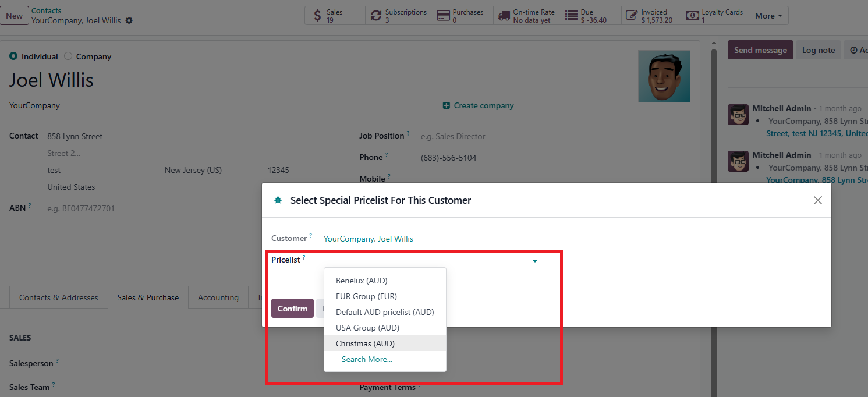Click the gear icon beside Joel Willis breadcrumb

tap(129, 20)
